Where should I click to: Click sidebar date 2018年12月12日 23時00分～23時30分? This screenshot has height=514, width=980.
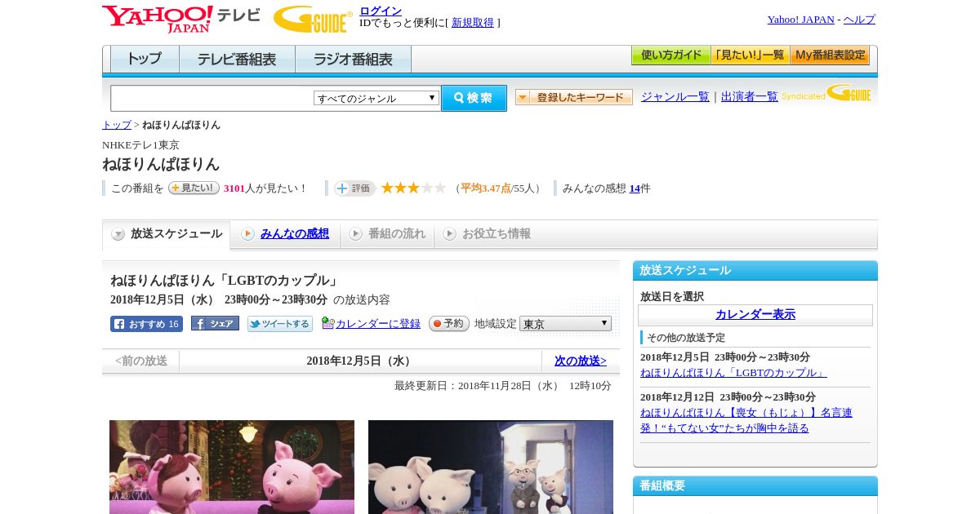(x=728, y=397)
